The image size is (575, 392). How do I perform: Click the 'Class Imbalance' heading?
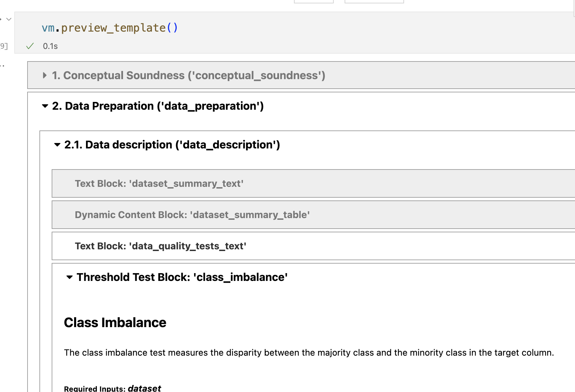[x=115, y=323]
